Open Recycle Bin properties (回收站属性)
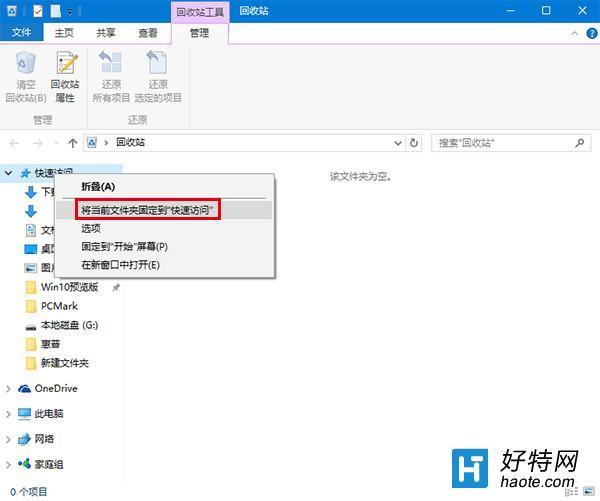The width and height of the screenshot is (600, 501). [x=65, y=77]
